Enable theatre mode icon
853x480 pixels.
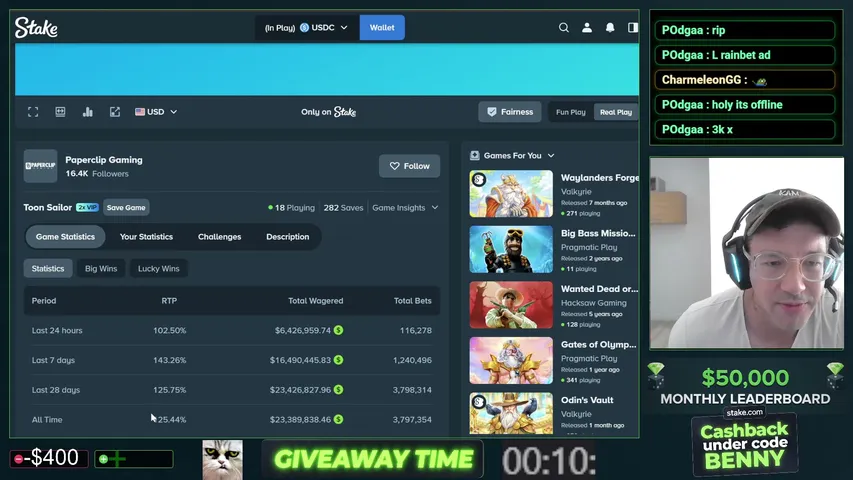(x=60, y=112)
